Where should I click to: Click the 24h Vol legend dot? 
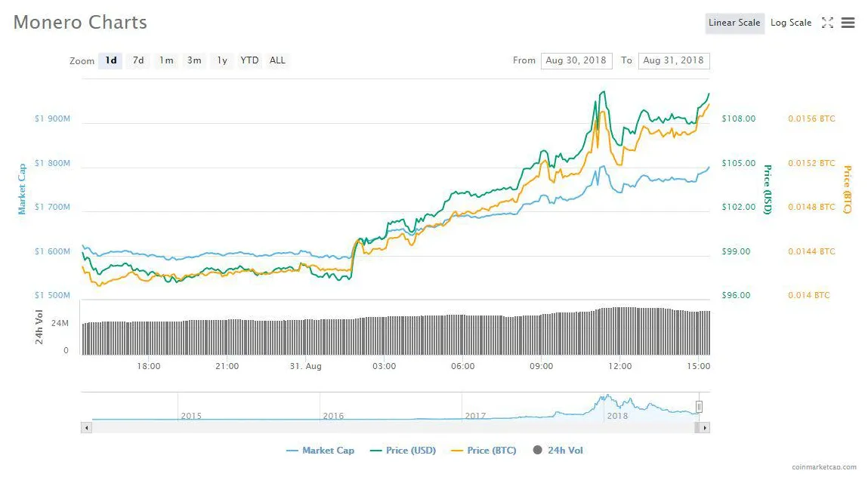[x=538, y=450]
